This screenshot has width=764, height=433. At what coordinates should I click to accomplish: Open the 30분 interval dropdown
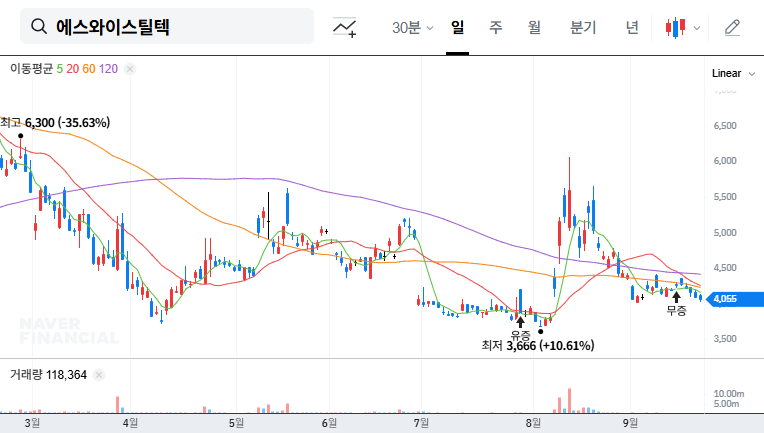pyautogui.click(x=412, y=28)
